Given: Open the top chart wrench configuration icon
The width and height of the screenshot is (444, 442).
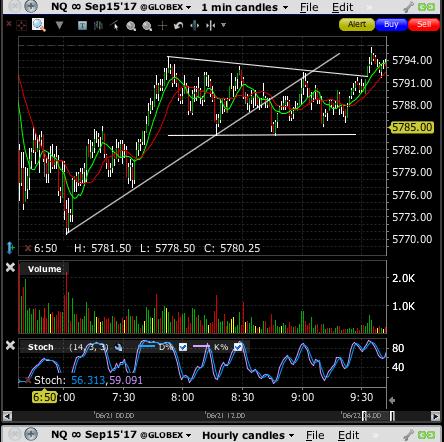Looking at the screenshot, I should pos(408,7).
